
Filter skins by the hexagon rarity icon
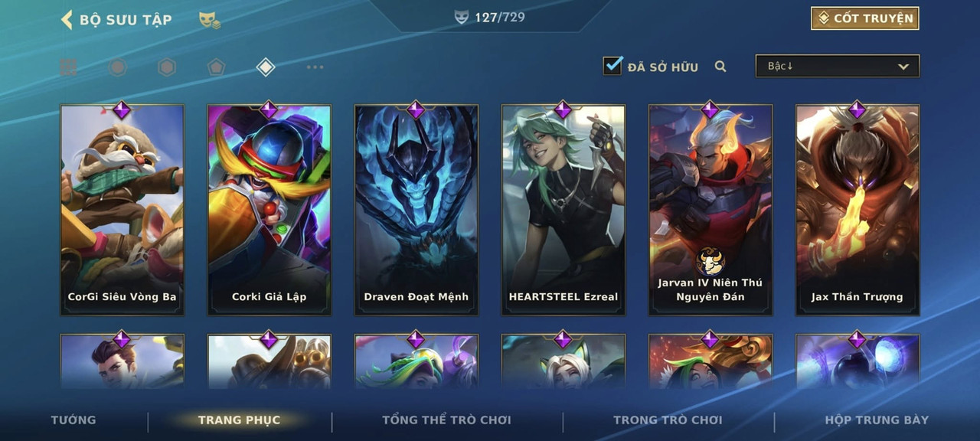pyautogui.click(x=167, y=67)
